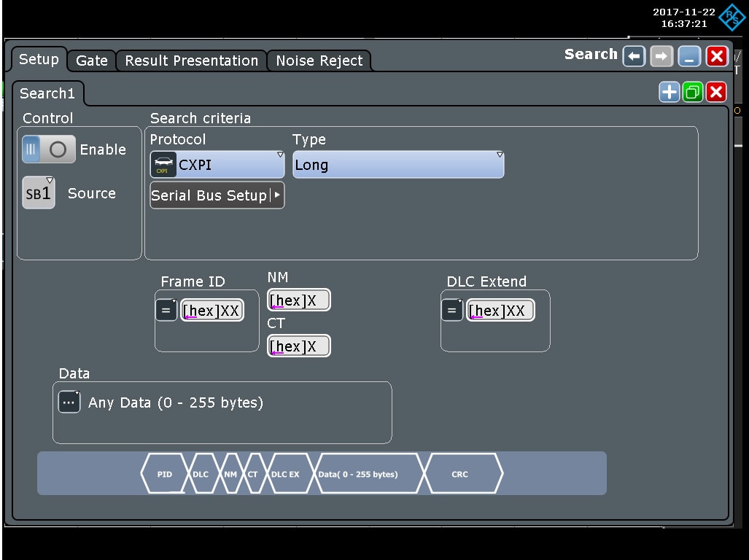The width and height of the screenshot is (749, 560).
Task: Add a new search using the plus icon
Action: [x=669, y=92]
